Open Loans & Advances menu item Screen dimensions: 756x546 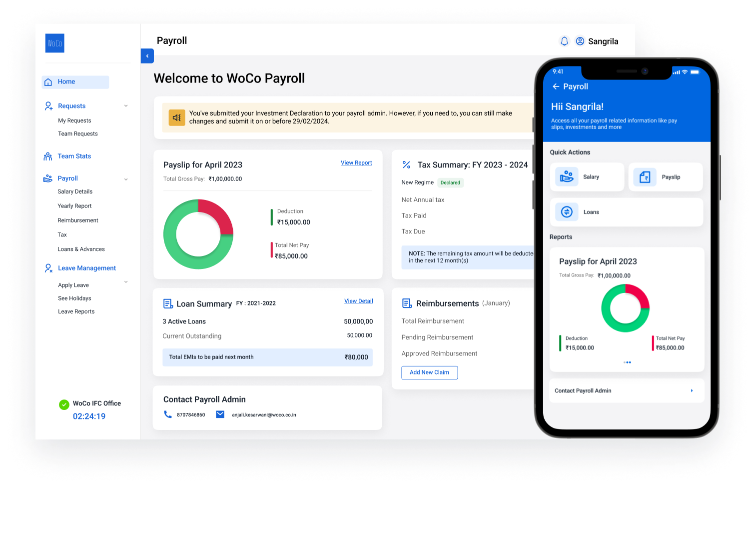pos(81,249)
